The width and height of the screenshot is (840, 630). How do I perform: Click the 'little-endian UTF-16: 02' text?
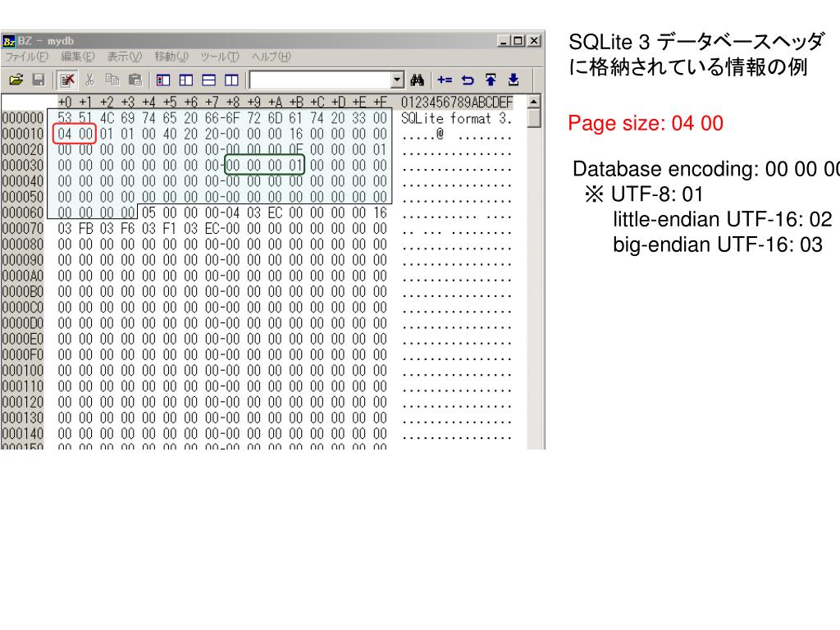(x=722, y=220)
